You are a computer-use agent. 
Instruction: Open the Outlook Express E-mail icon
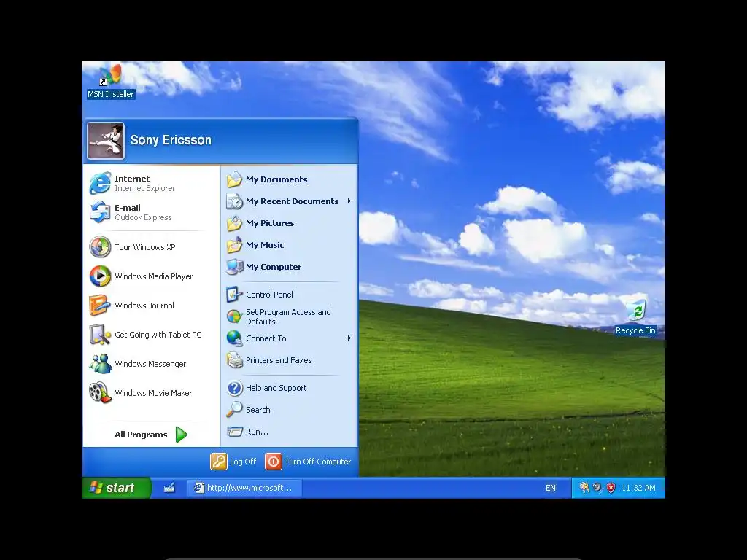[x=100, y=212]
